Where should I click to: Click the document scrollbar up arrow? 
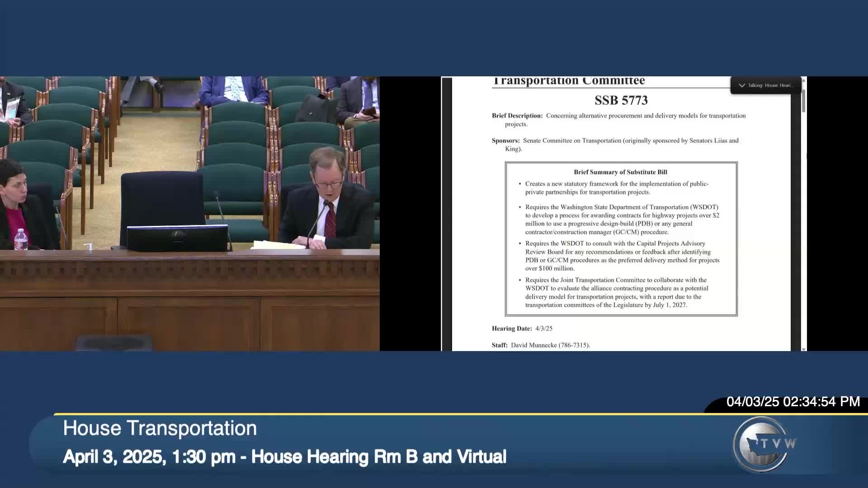click(x=803, y=80)
